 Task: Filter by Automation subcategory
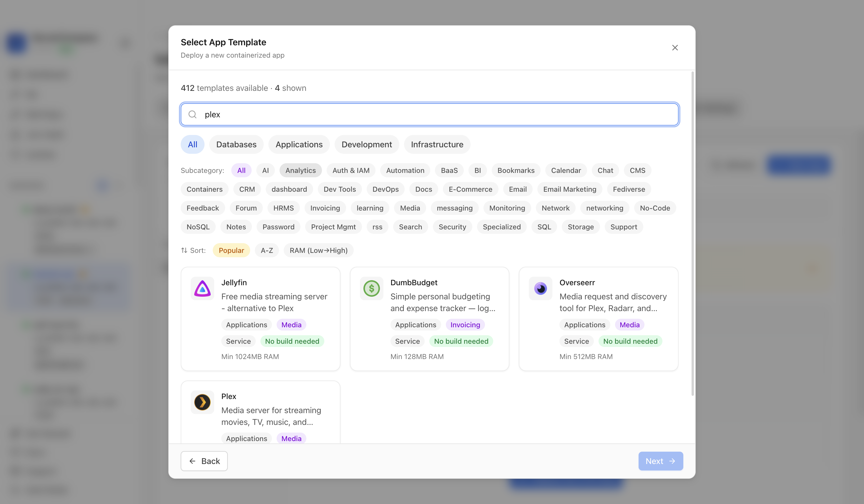pos(405,170)
